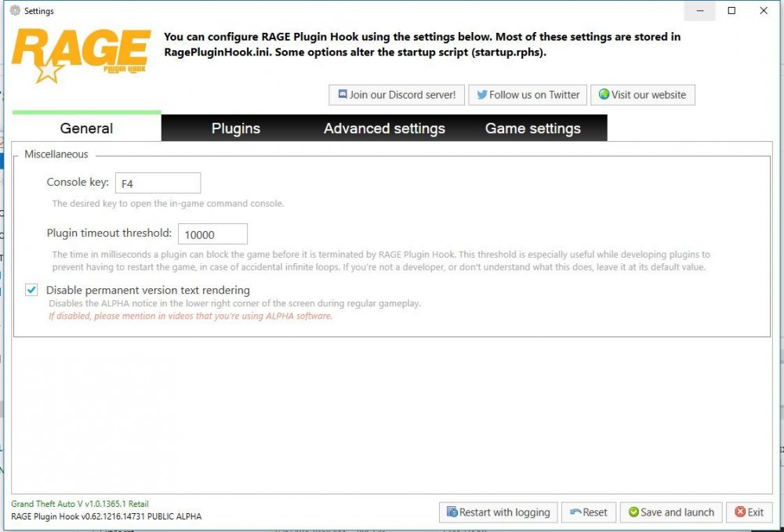Focus the Plugin timeout threshold field
The width and height of the screenshot is (784, 532).
[x=212, y=234]
